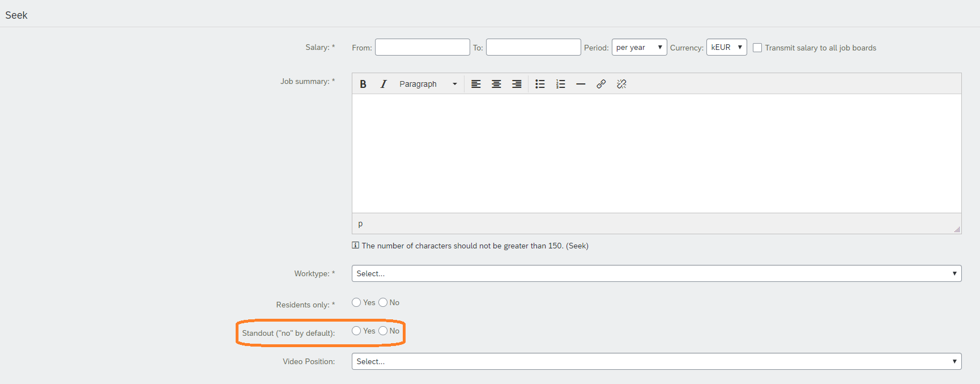This screenshot has height=384, width=980.
Task: Click the salary To input field
Action: point(534,47)
